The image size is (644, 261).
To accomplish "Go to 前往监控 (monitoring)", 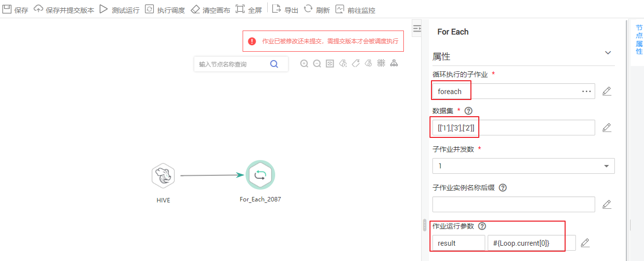I will 355,9.
